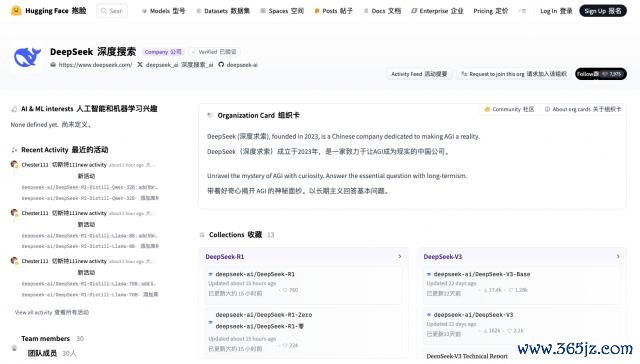This screenshot has width=640, height=364.
Task: Click the Hugging Face logo icon
Action: [16, 11]
